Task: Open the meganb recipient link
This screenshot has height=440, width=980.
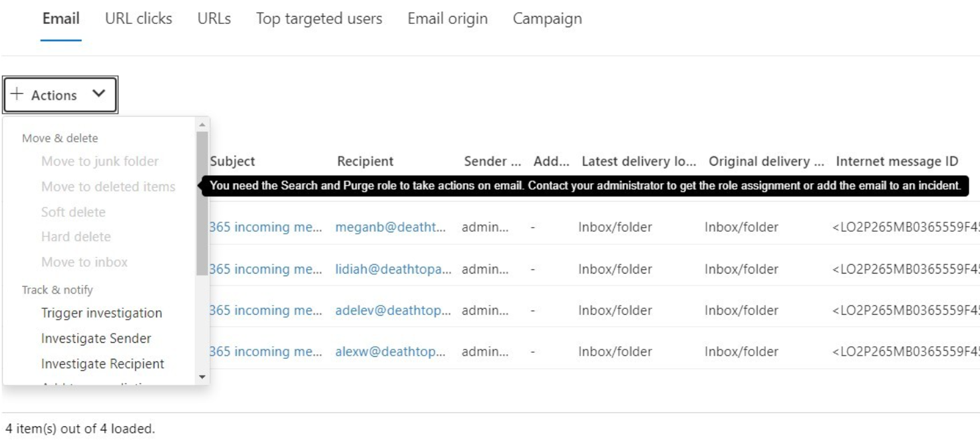Action: [391, 228]
